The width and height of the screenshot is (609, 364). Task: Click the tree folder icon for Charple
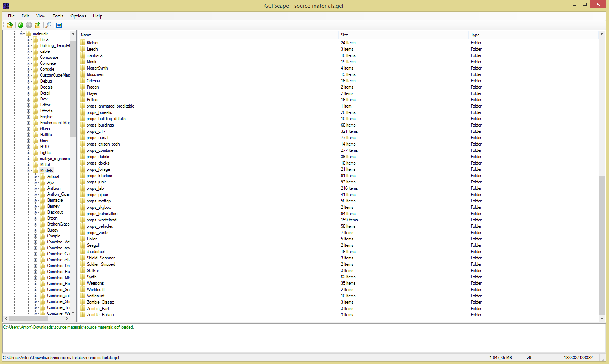[x=42, y=236]
